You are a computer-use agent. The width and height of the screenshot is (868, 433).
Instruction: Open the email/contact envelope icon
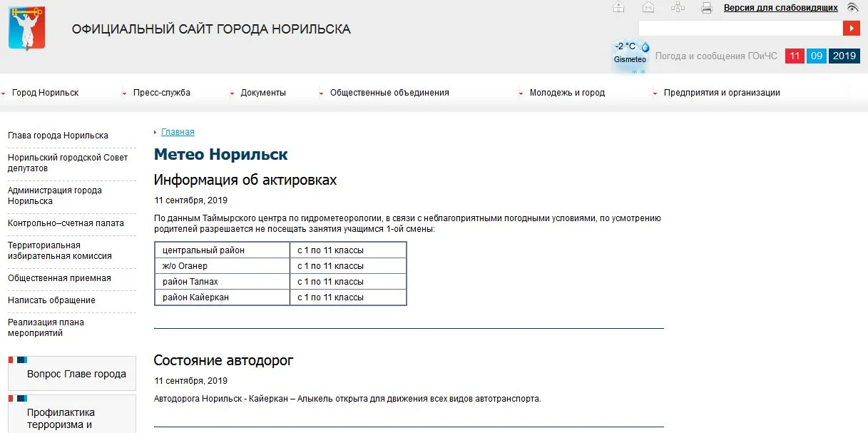[x=648, y=7]
